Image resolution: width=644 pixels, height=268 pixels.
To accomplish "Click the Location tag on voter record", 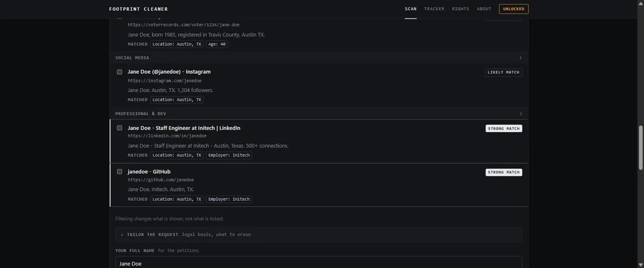I will tap(177, 44).
